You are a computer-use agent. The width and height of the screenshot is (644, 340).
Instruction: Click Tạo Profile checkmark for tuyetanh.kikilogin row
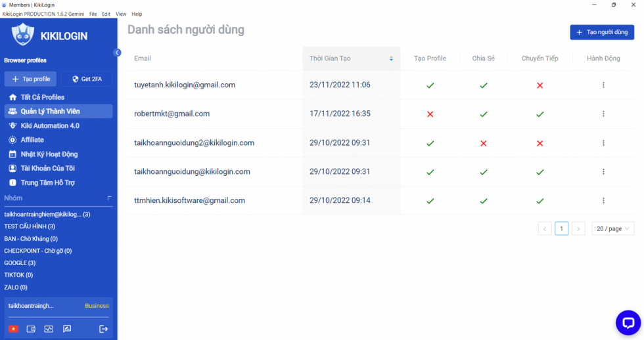coord(430,85)
